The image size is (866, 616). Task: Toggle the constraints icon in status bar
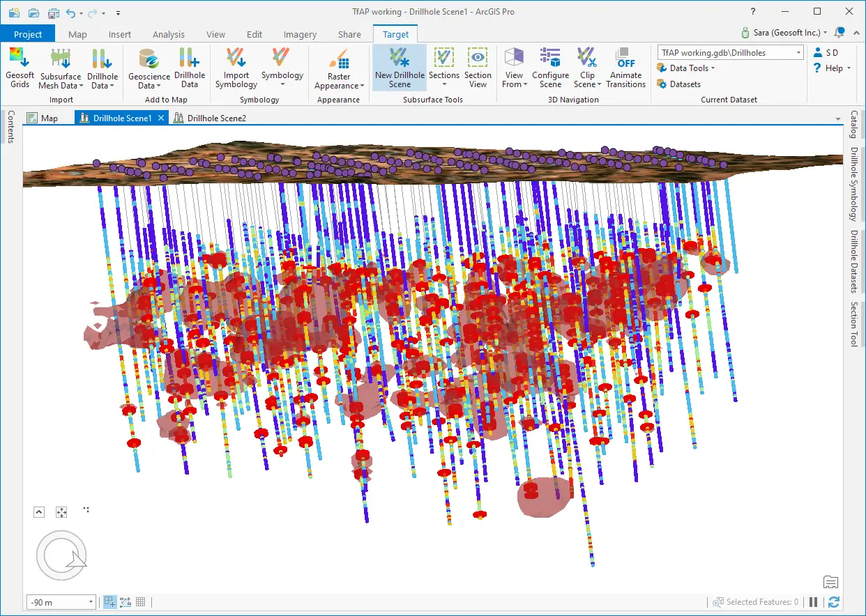click(x=126, y=602)
